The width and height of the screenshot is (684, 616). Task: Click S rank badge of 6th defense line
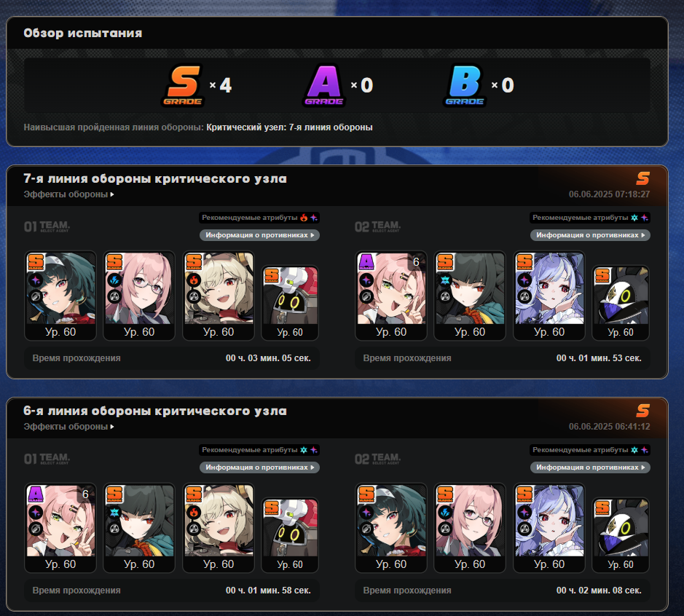[642, 411]
